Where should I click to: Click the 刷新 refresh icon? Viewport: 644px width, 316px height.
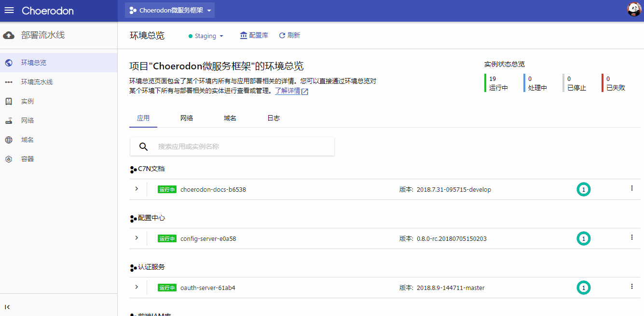point(282,35)
